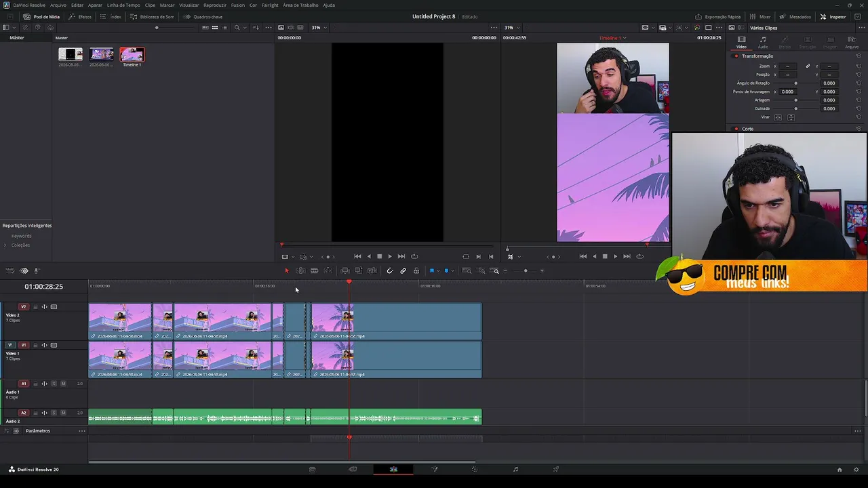Adjust the timeline zoom slider handle
Image resolution: width=868 pixels, height=488 pixels.
coord(526,271)
